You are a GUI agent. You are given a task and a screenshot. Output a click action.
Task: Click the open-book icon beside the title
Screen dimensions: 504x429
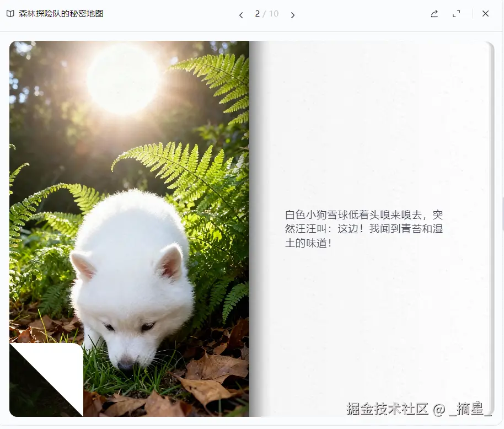pos(10,14)
